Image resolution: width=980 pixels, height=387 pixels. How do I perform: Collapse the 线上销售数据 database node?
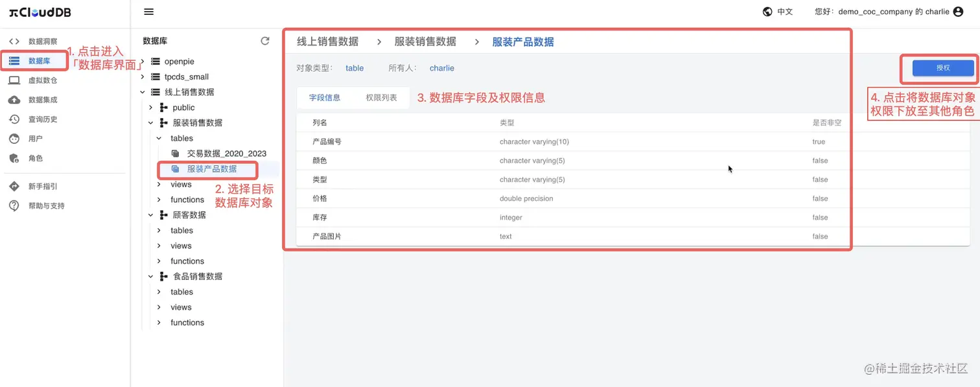143,92
